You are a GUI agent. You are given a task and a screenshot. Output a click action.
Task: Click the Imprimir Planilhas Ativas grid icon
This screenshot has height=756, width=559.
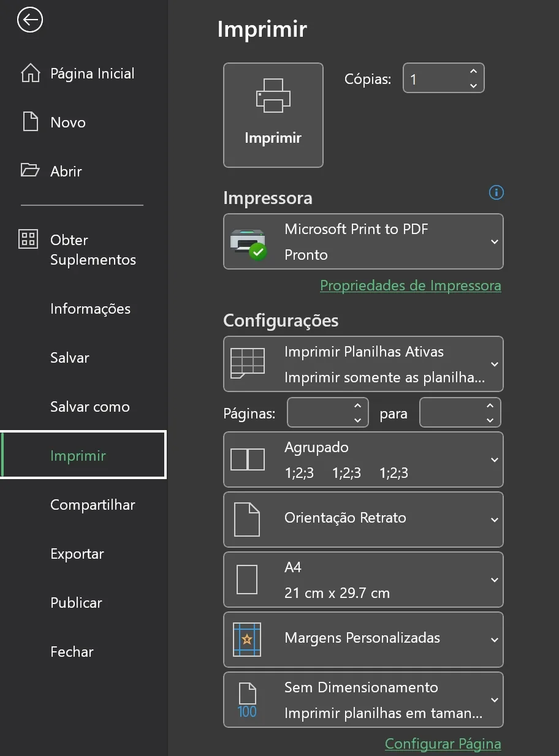[247, 364]
